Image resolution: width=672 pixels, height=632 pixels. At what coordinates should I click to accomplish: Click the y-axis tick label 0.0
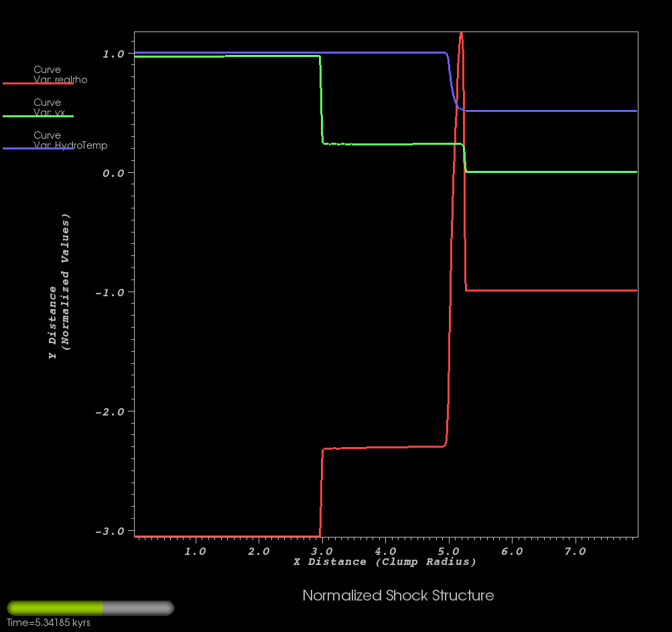(x=113, y=173)
